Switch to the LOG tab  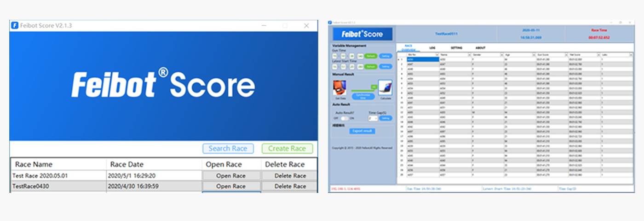point(432,48)
